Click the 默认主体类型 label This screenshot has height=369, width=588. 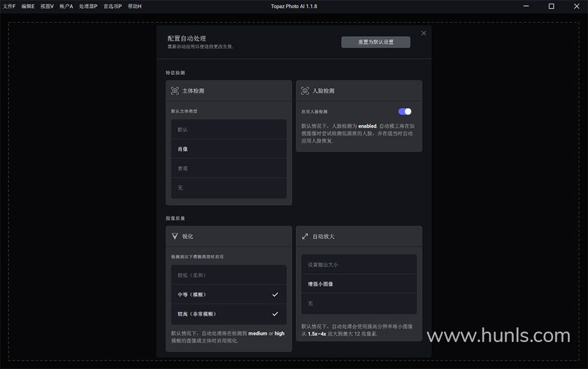tap(184, 111)
